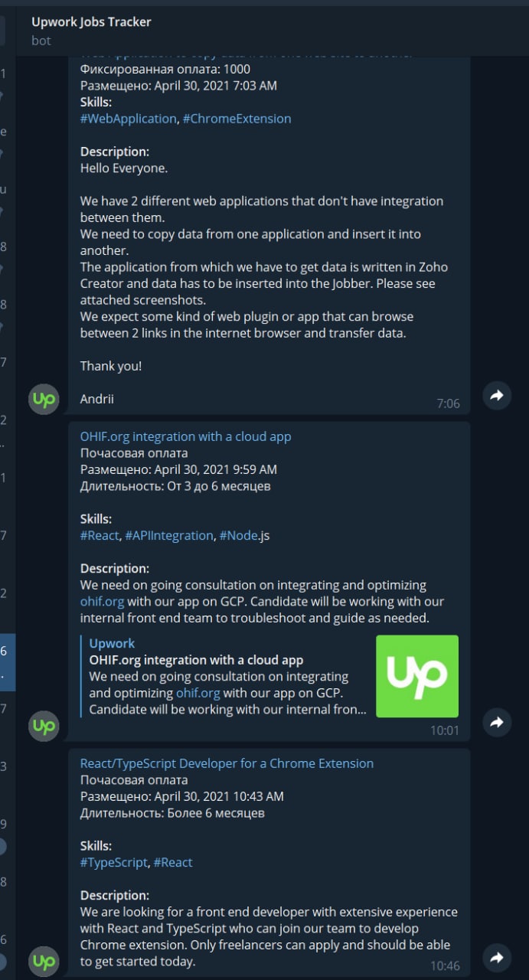Viewport: 529px width, 980px height.
Task: Open the #WebApplication hashtag
Action: 128,119
